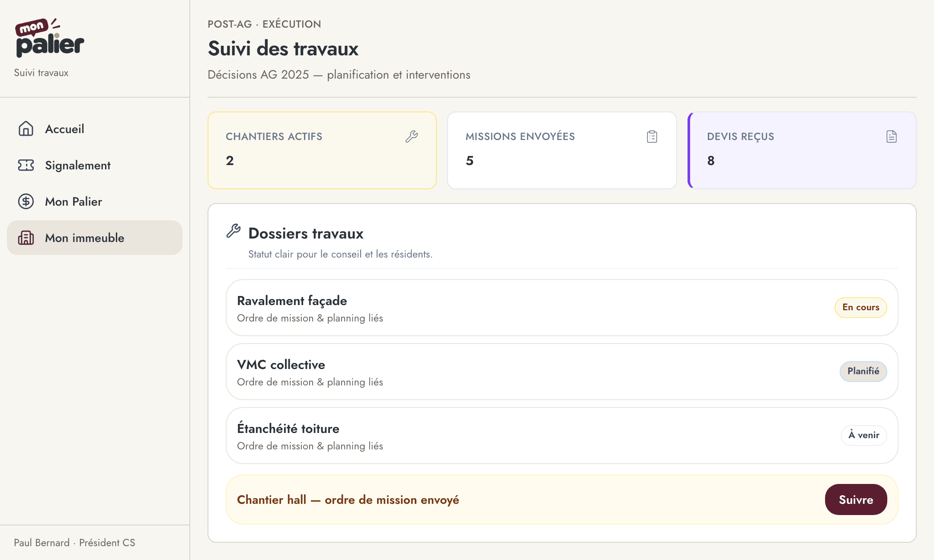Click Paul Bernard · Président CS footer
Image resolution: width=934 pixels, height=560 pixels.
pyautogui.click(x=74, y=543)
